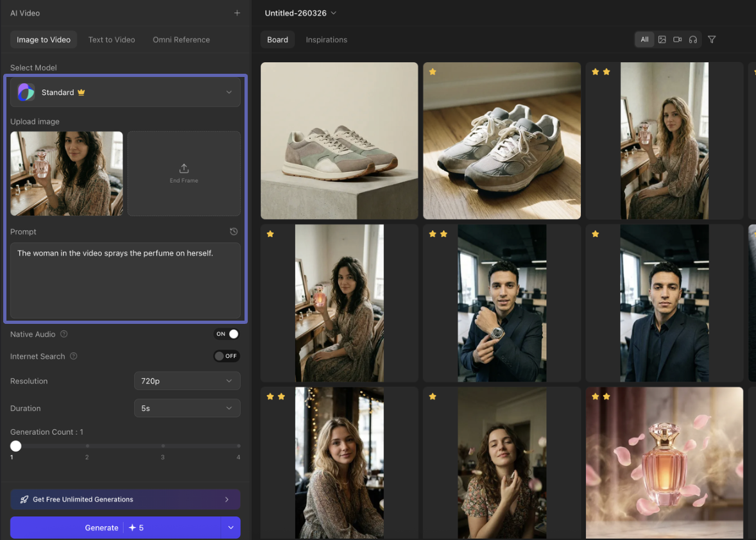This screenshot has height=540, width=756.
Task: Open the Select Model dropdown
Action: click(125, 92)
